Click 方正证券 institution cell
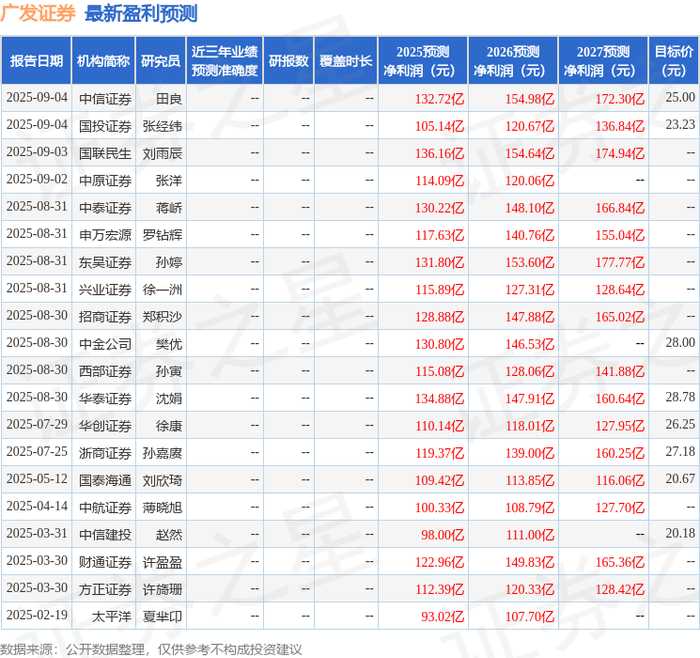 tap(105, 589)
